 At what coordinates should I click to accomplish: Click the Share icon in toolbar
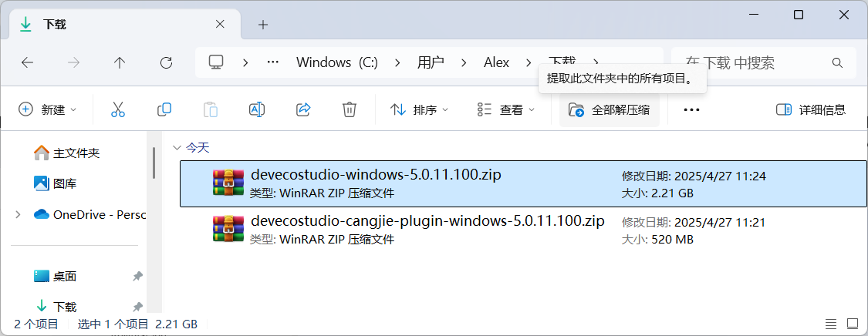[303, 109]
